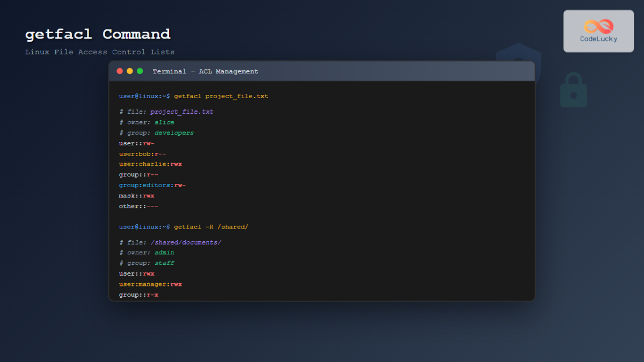Click the getfacl Command heading
The width and height of the screenshot is (644, 362).
coord(97,34)
